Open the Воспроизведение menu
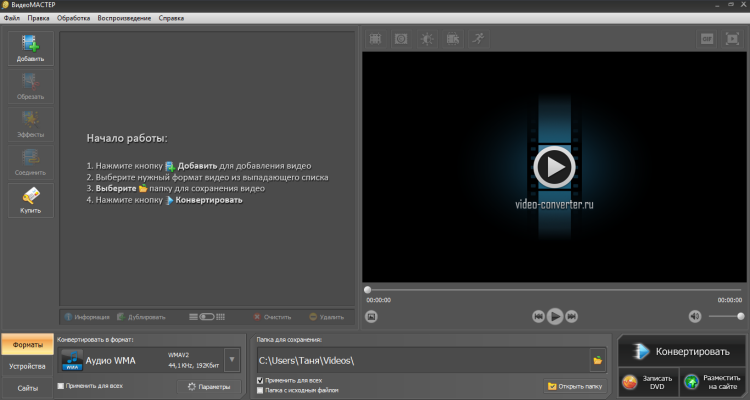The width and height of the screenshot is (750, 400). [124, 18]
